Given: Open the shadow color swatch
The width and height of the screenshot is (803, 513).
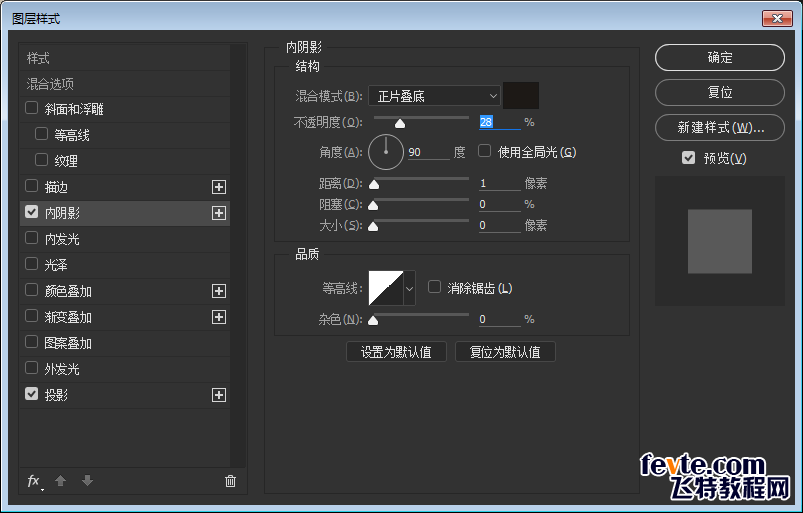Looking at the screenshot, I should [x=521, y=95].
